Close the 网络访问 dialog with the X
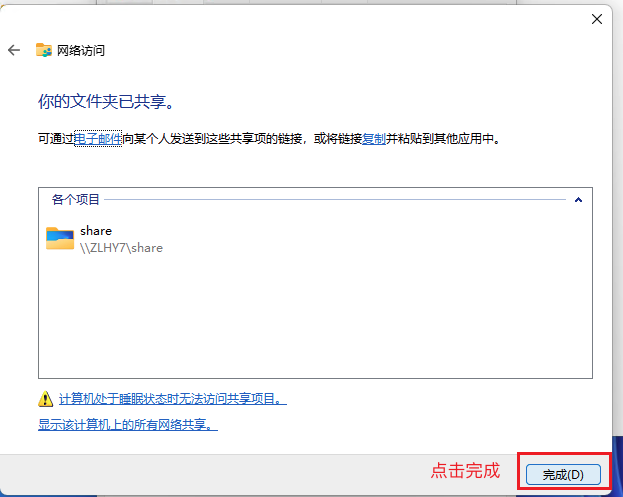The width and height of the screenshot is (623, 497). pyautogui.click(x=597, y=18)
